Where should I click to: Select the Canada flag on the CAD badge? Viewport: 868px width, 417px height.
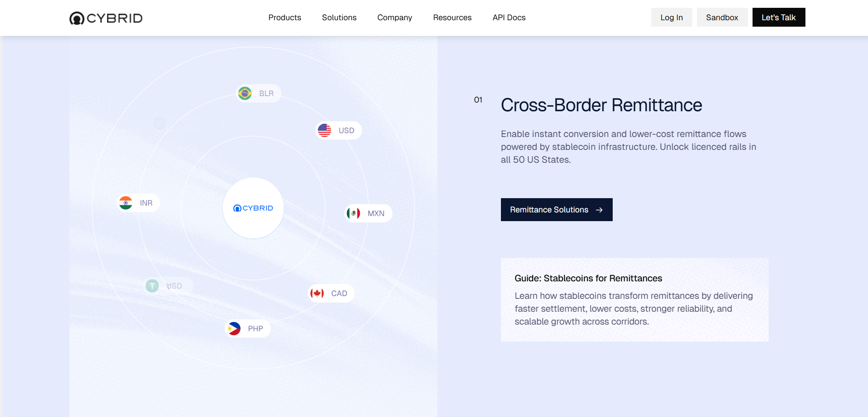click(x=318, y=293)
